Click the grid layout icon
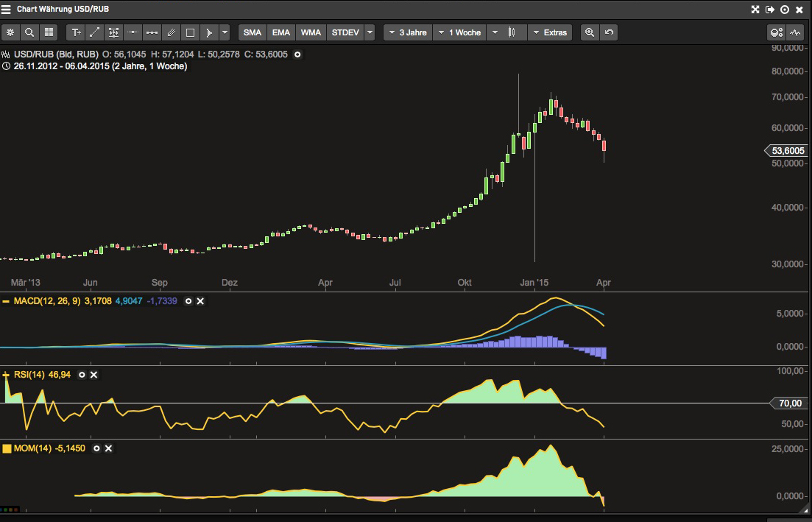Screen dimensions: 812x522 (49, 32)
